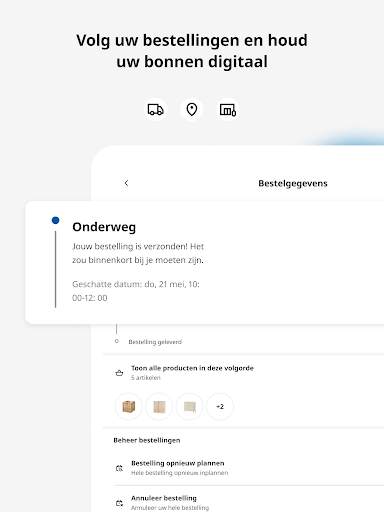Click 'Hele bestelling opnieuw inplannen' subtitle
Image resolution: width=384 pixels, height=512 pixels.
tap(180, 473)
